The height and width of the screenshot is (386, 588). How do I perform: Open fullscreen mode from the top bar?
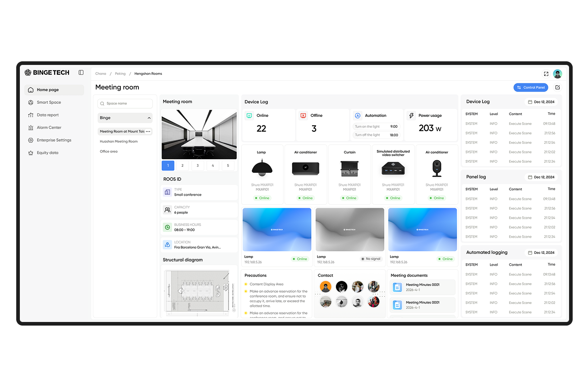[x=546, y=74]
